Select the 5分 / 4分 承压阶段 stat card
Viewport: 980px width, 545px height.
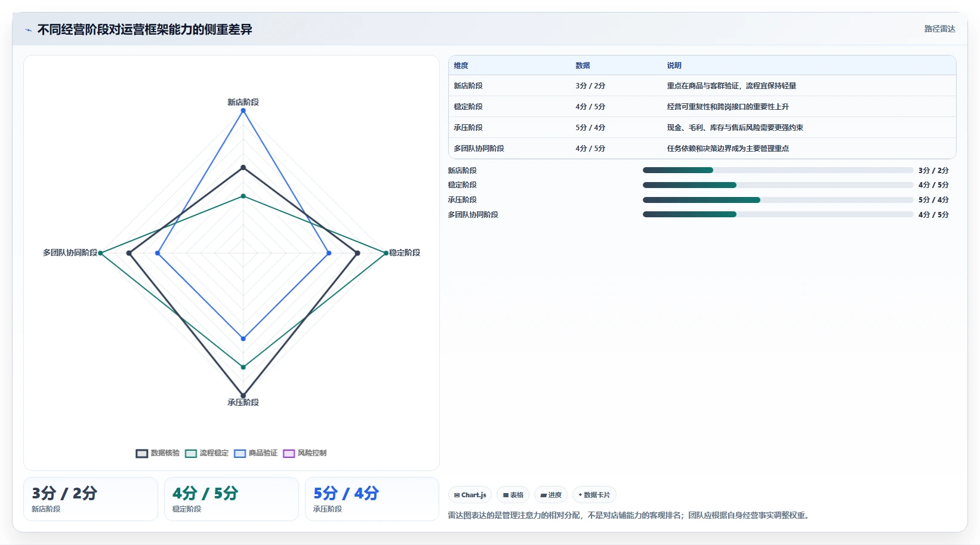pos(372,499)
